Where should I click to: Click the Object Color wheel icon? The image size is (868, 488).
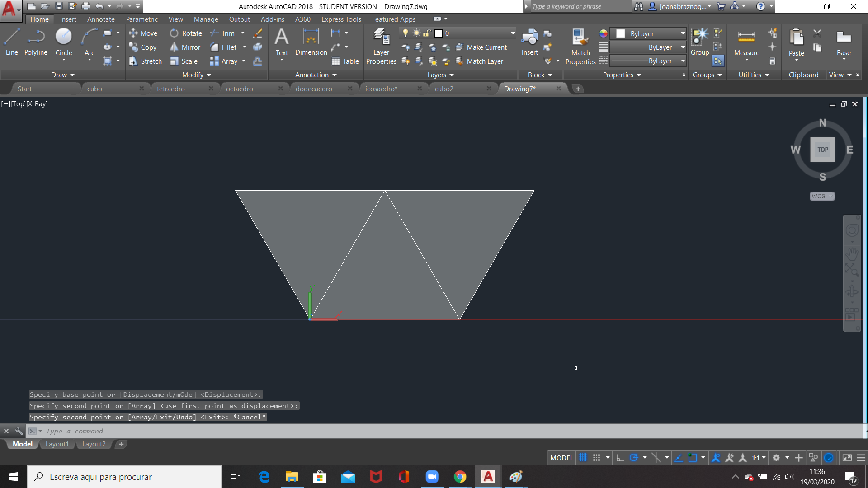pyautogui.click(x=603, y=33)
